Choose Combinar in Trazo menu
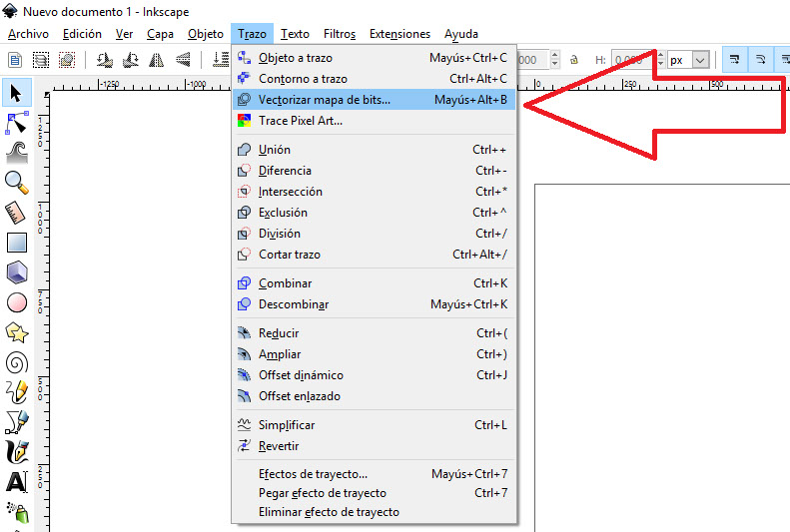This screenshot has width=790, height=532. click(x=375, y=283)
